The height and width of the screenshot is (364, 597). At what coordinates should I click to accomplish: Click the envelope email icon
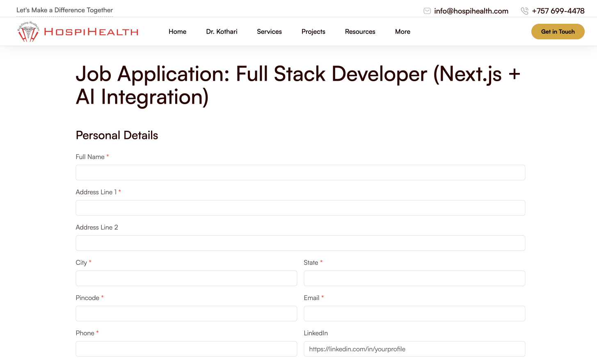coord(427,11)
